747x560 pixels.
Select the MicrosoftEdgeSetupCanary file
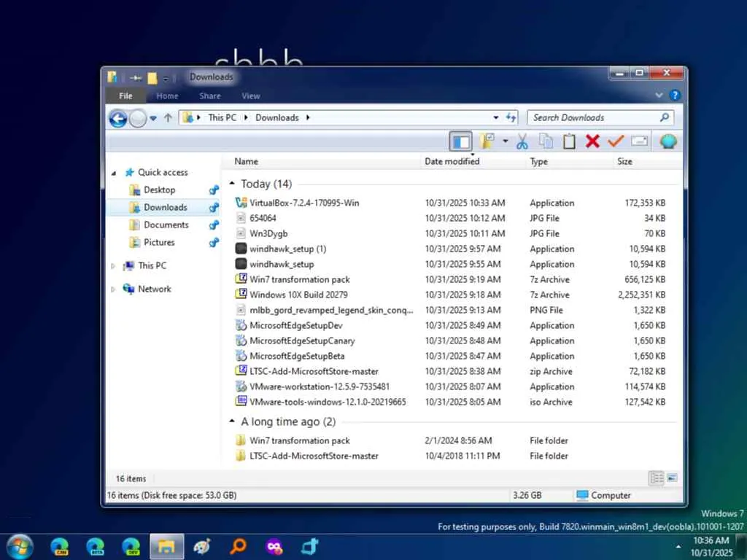[x=302, y=341]
